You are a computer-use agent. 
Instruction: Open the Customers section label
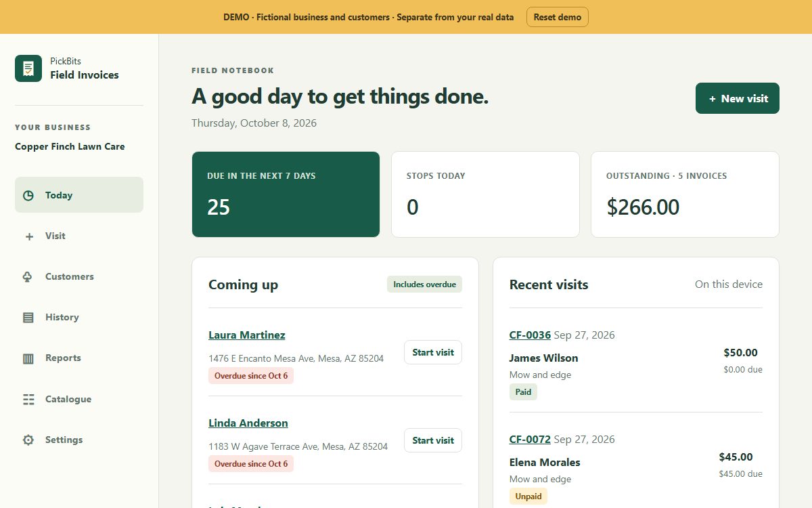70,276
